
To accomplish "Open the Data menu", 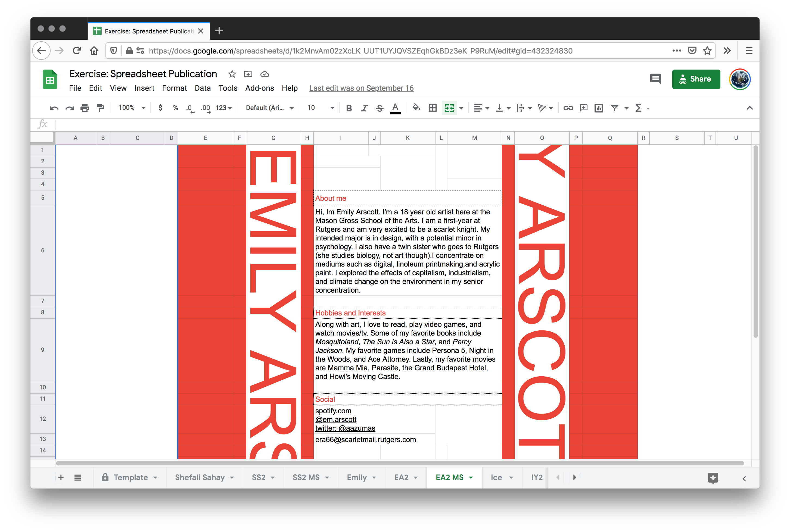I will [x=203, y=88].
